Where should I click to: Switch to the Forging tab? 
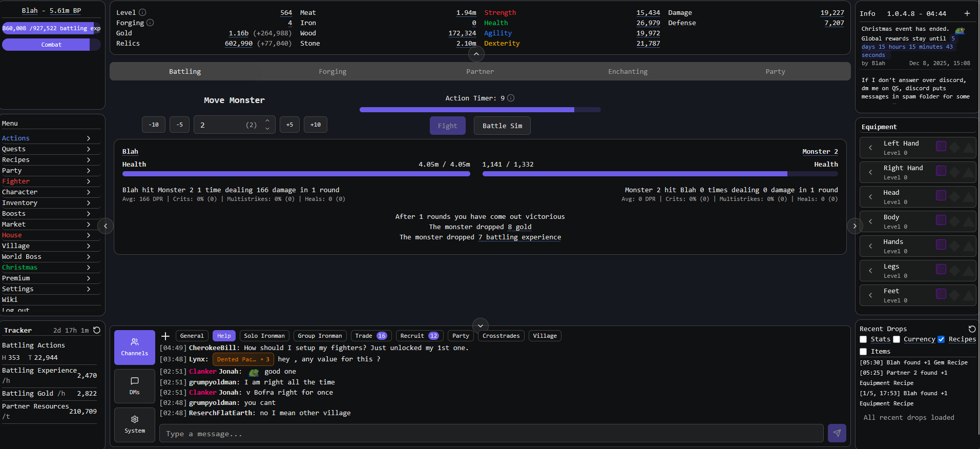click(x=332, y=72)
